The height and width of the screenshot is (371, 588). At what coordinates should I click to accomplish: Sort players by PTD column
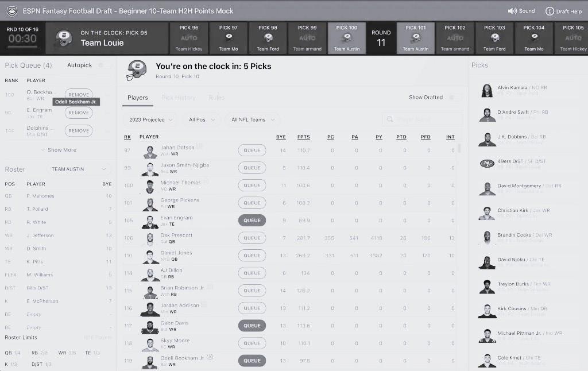(x=401, y=137)
